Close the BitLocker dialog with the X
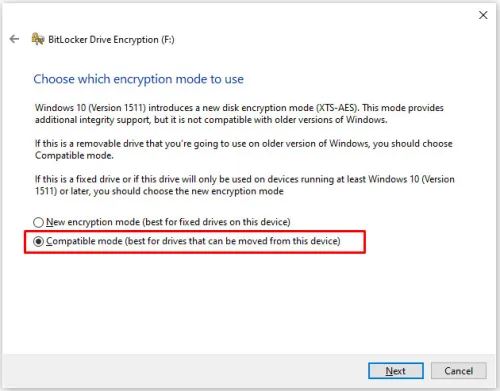This screenshot has height=391, width=500. [x=483, y=15]
